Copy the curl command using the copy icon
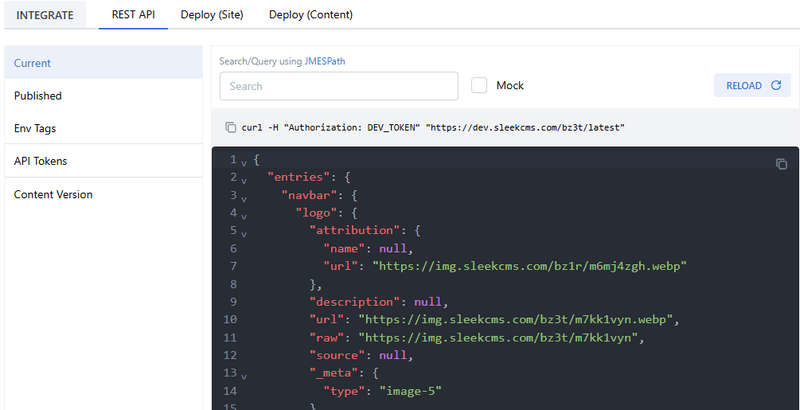Screen dimensions: 800x410 (231, 128)
